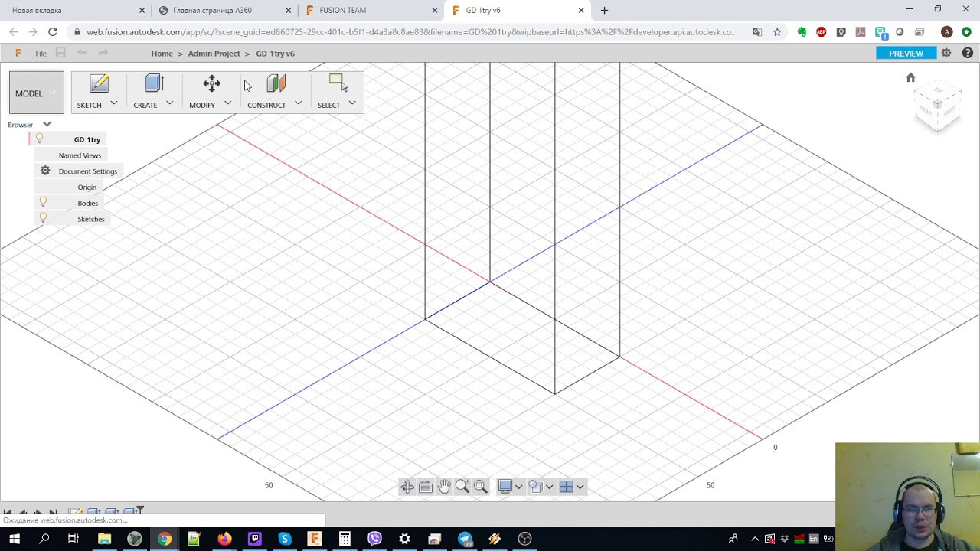Click the Fit zoom window icon
The height and width of the screenshot is (551, 980).
coord(481,487)
